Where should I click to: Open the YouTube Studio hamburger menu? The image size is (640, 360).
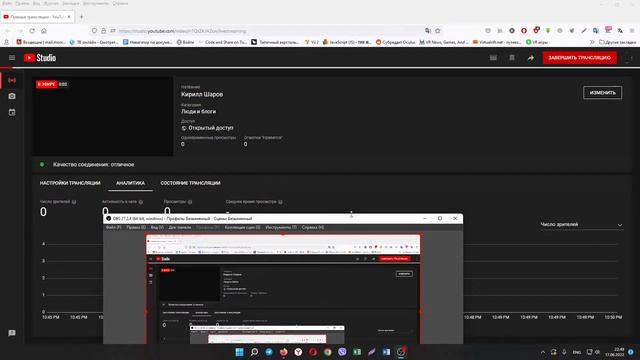coord(12,58)
